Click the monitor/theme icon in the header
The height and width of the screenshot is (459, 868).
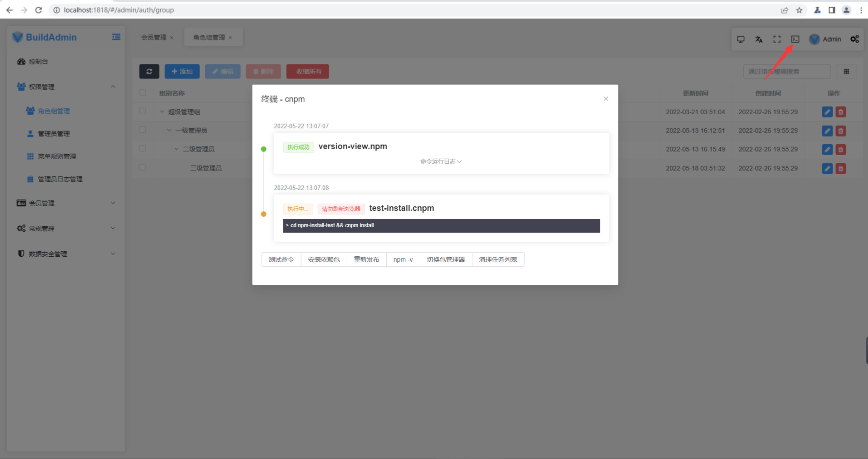pos(741,39)
